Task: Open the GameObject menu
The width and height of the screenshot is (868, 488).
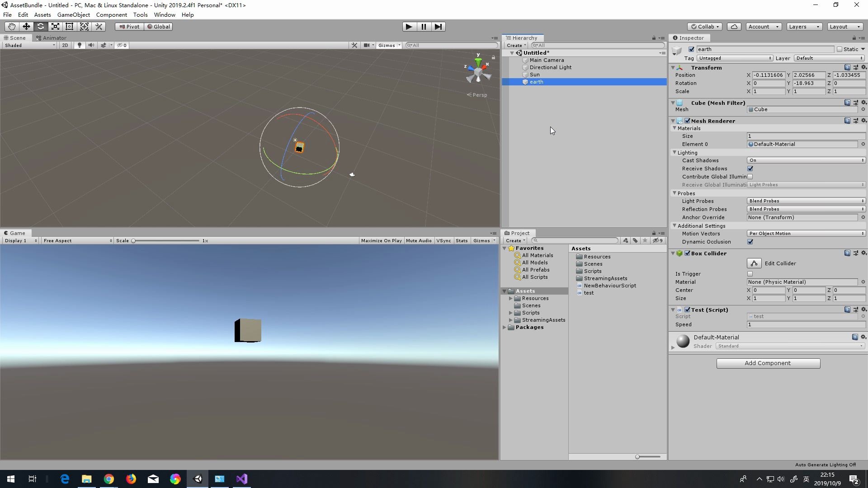Action: click(x=73, y=15)
